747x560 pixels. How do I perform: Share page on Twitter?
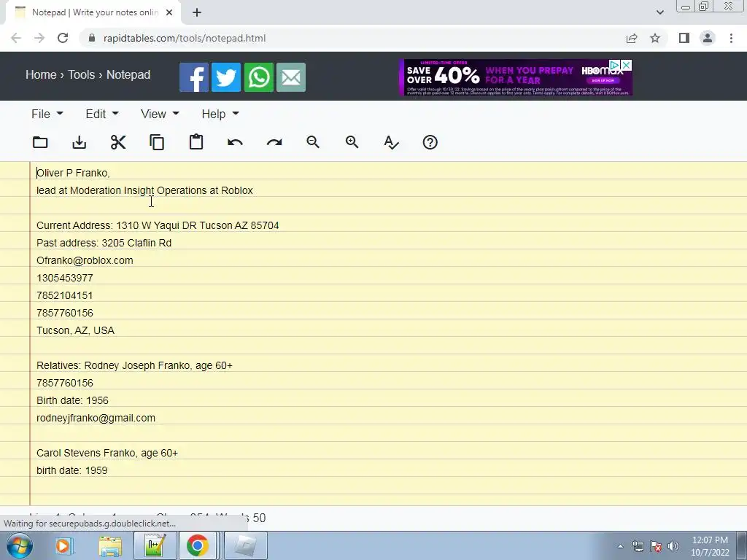pos(226,77)
